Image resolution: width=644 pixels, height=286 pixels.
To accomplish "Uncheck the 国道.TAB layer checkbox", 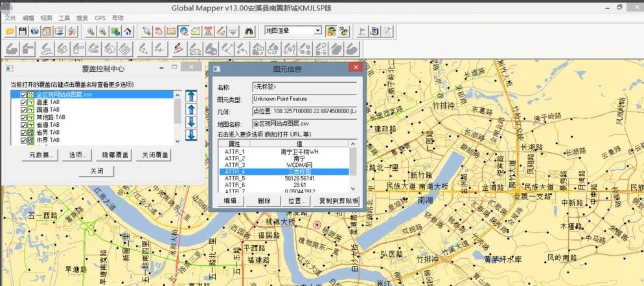I will pyautogui.click(x=23, y=109).
